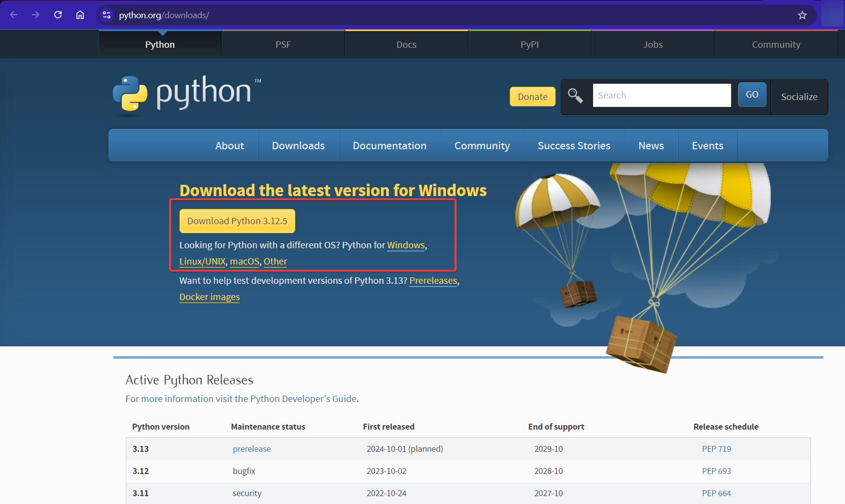This screenshot has width=845, height=504.
Task: Click the back navigation arrow
Action: 13,15
